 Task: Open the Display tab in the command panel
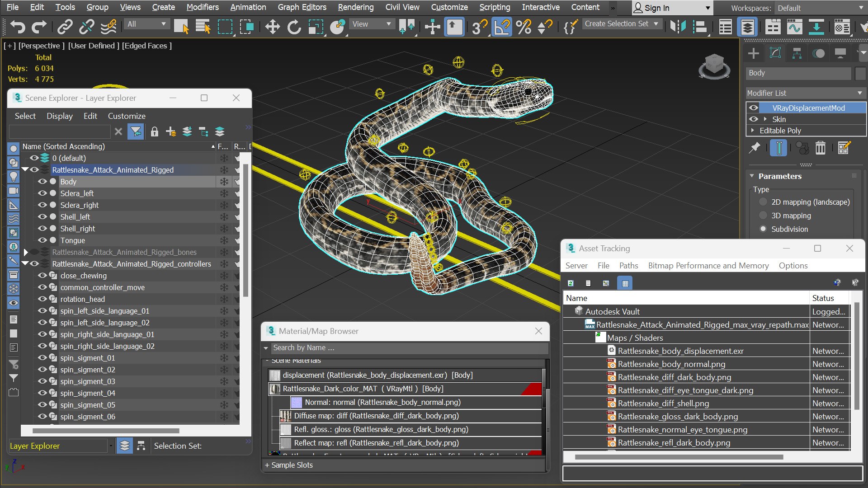[840, 53]
